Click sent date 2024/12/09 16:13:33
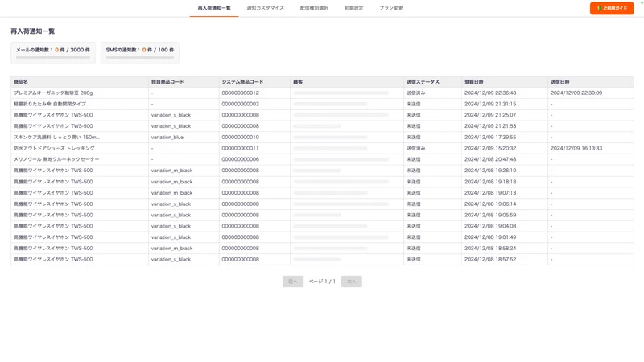 tap(576, 149)
